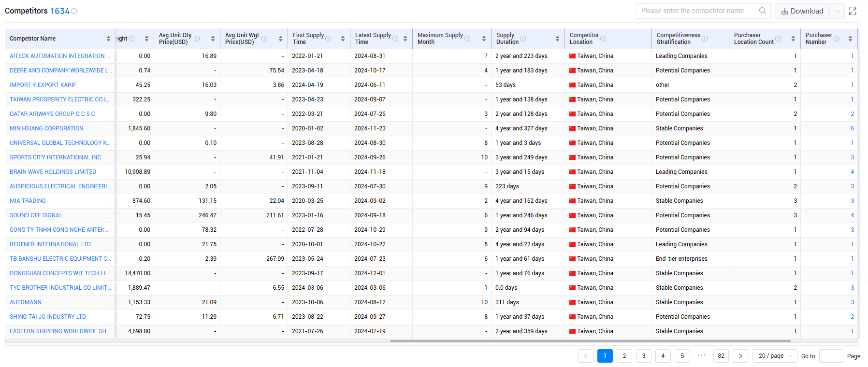Open MIA TRADING link
The width and height of the screenshot is (868, 367).
[x=28, y=201]
